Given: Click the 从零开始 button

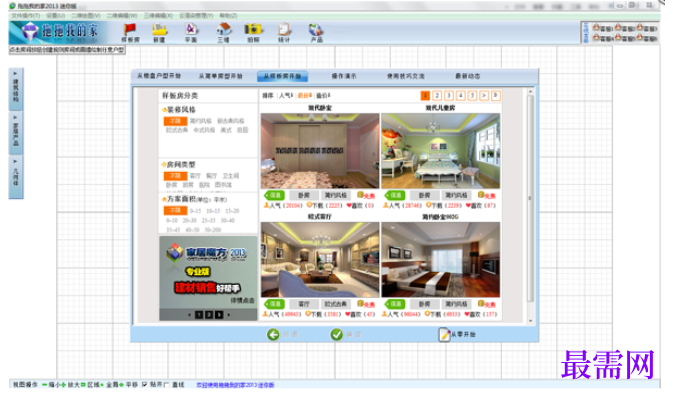Looking at the screenshot, I should coord(457,335).
